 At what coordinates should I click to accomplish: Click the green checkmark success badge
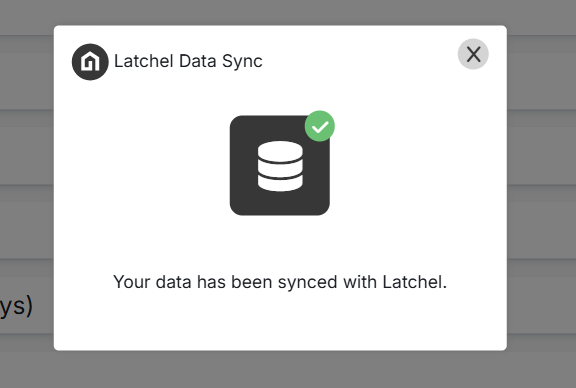(x=320, y=126)
